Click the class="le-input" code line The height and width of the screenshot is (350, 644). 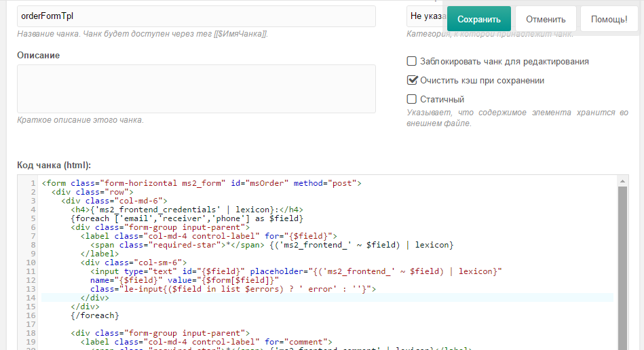click(x=233, y=289)
